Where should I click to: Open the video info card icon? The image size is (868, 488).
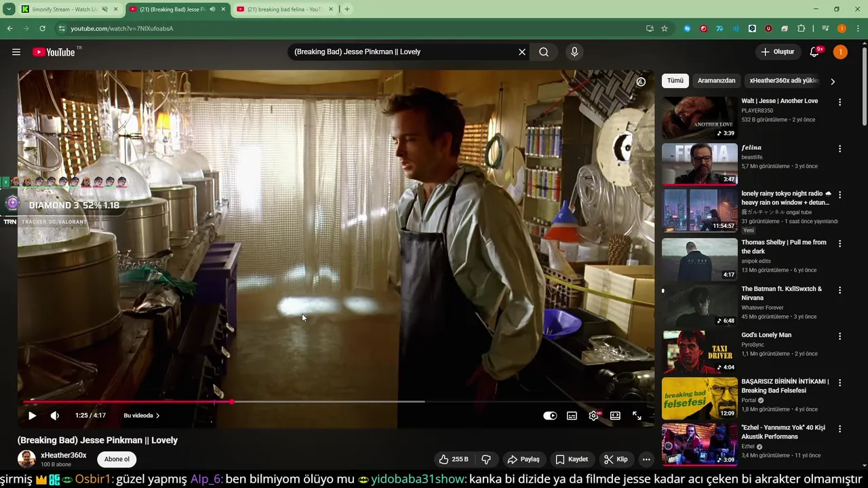pyautogui.click(x=641, y=82)
